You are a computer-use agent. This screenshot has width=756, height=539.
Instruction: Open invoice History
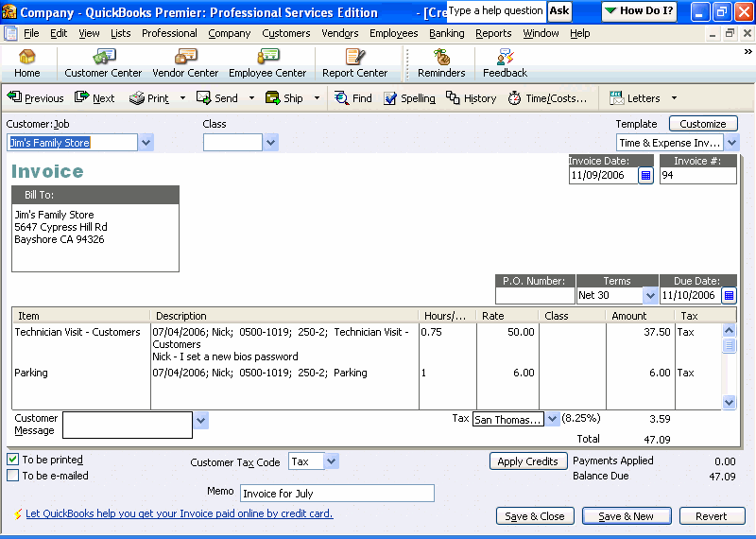click(471, 98)
